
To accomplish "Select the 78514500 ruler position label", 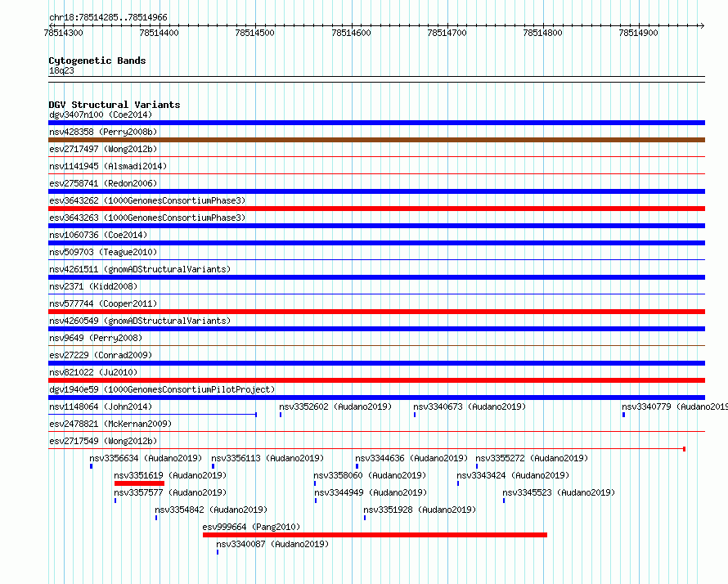I will click(x=255, y=33).
